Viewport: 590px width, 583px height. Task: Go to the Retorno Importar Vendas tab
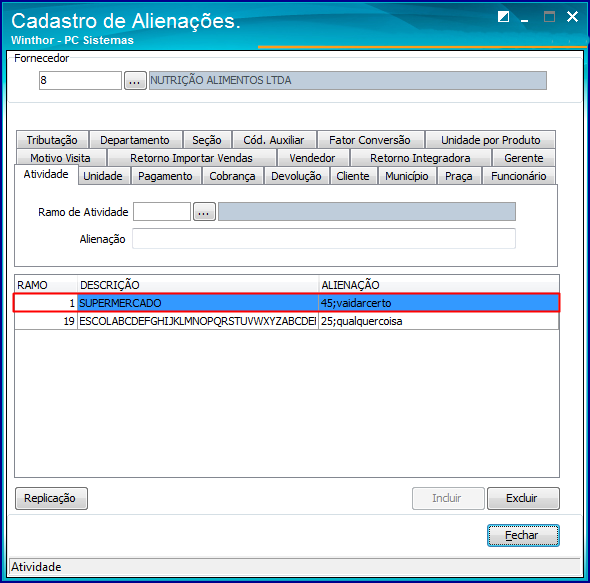[191, 158]
